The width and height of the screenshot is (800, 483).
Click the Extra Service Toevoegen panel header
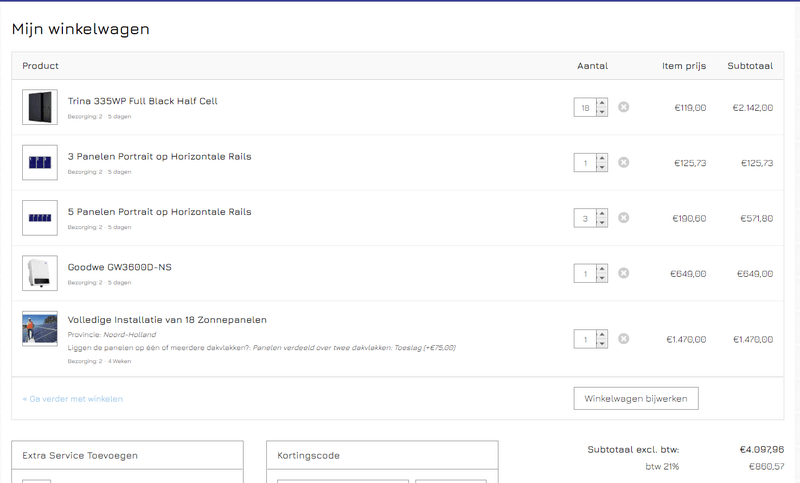128,455
